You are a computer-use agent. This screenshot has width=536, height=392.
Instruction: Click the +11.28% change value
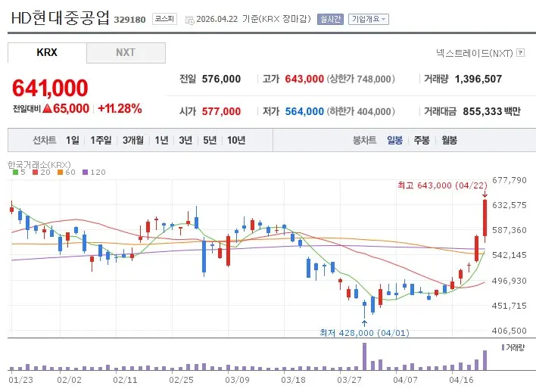pos(120,109)
